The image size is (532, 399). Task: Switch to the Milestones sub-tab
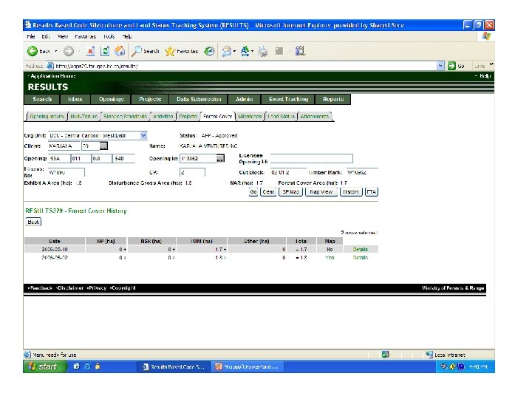tap(250, 117)
